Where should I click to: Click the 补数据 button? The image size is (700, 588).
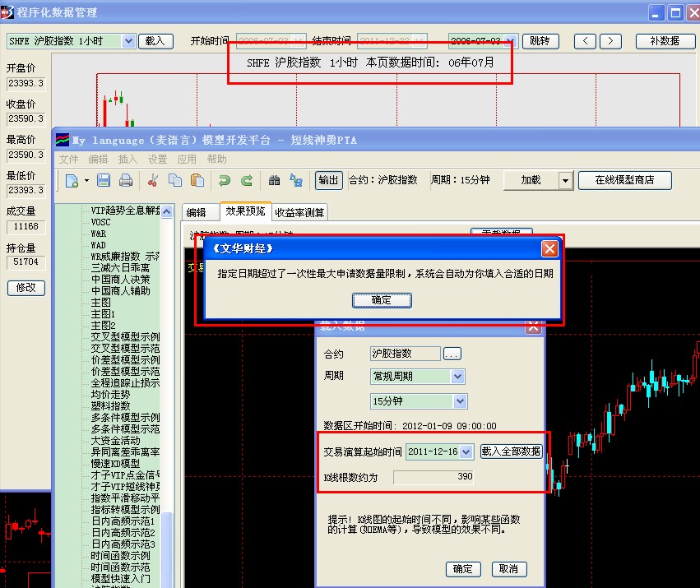665,40
